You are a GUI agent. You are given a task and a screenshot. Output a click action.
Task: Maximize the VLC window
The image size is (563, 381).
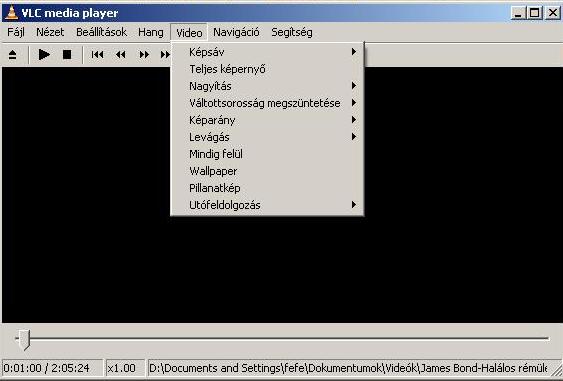point(535,13)
